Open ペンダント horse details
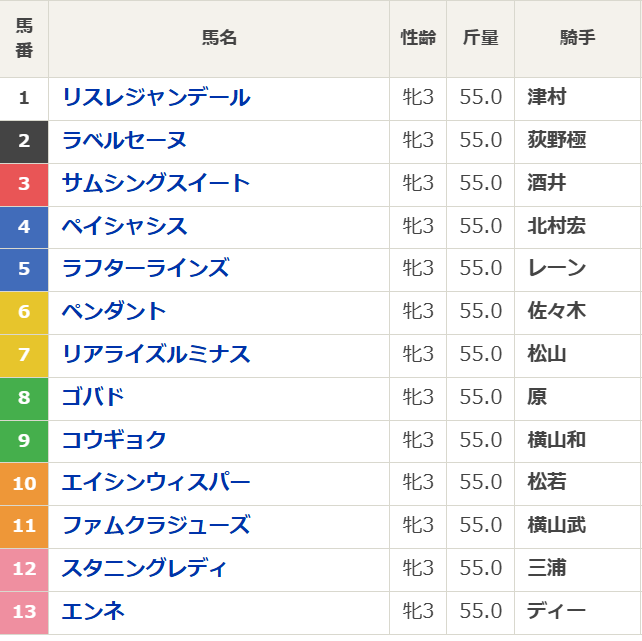 click(114, 312)
